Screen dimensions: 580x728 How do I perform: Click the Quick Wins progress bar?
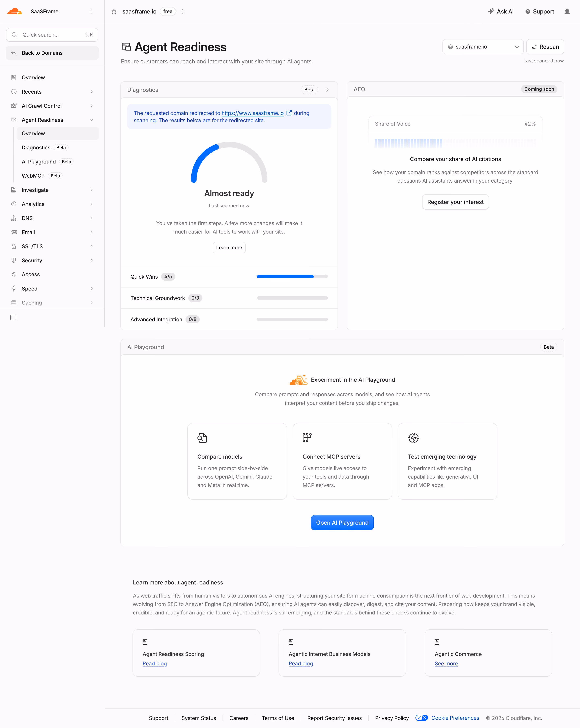tap(292, 277)
